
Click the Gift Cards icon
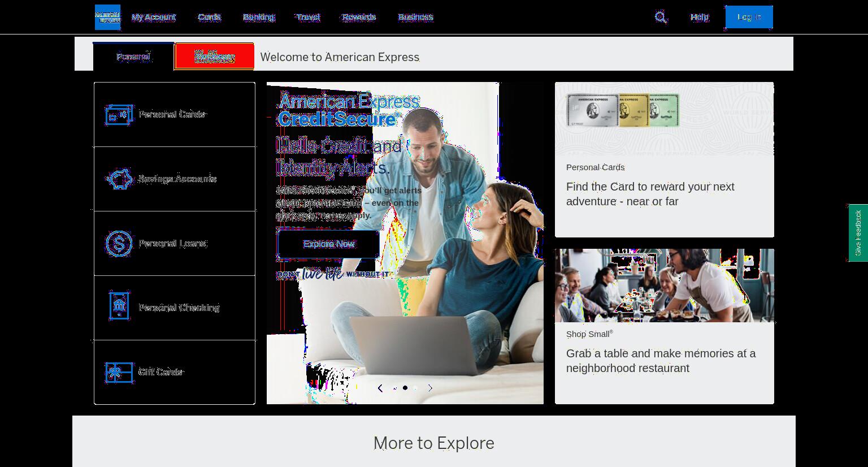coord(119,373)
